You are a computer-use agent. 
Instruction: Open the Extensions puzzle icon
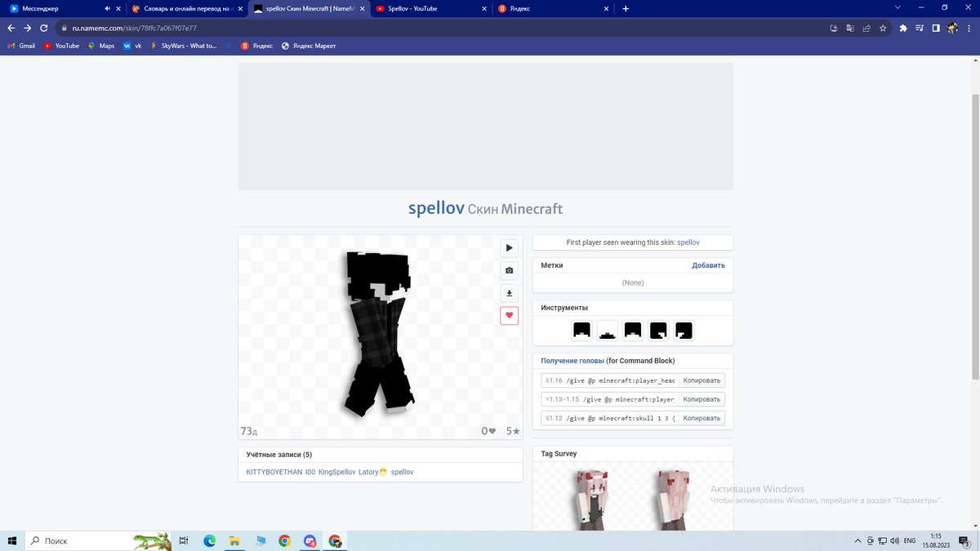tap(903, 28)
